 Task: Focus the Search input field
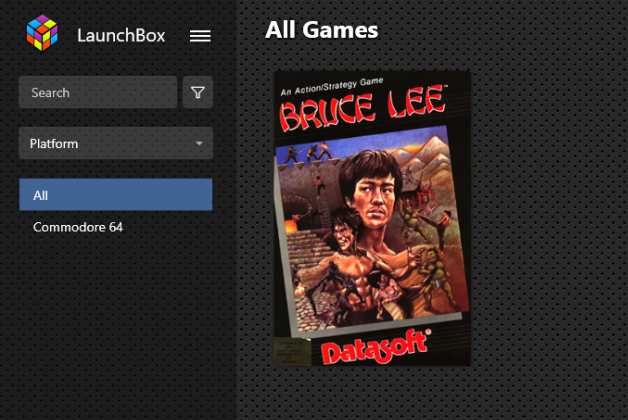click(x=98, y=92)
